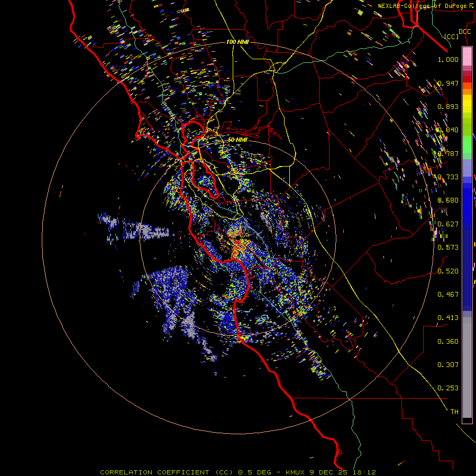Screen dimensions: 476x476
Task: Click the 50 NMI range ring label
Action: click(237, 140)
